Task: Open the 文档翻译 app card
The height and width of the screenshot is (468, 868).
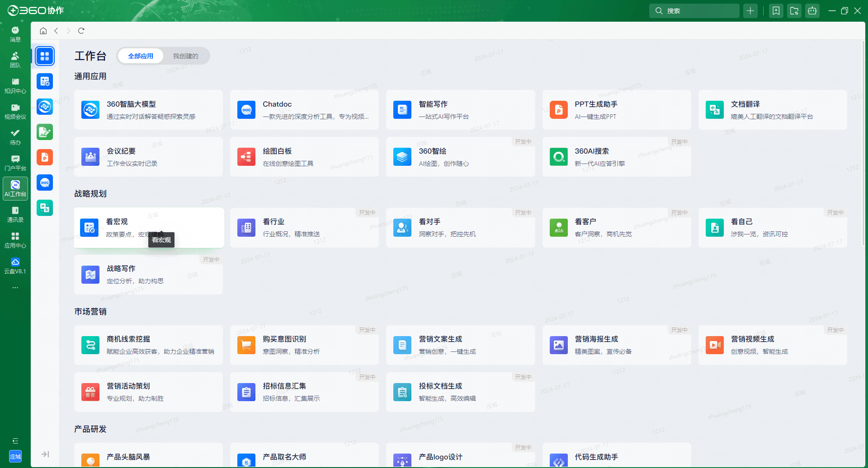Action: point(773,110)
